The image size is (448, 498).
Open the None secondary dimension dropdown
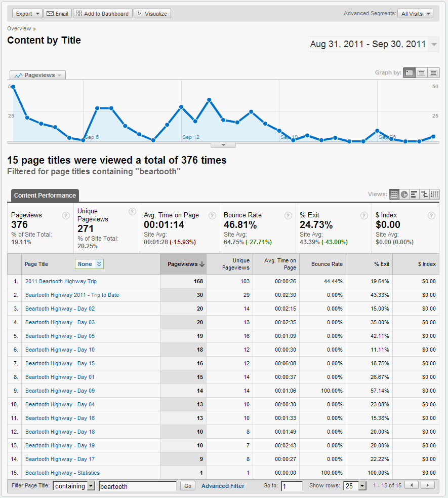point(89,264)
